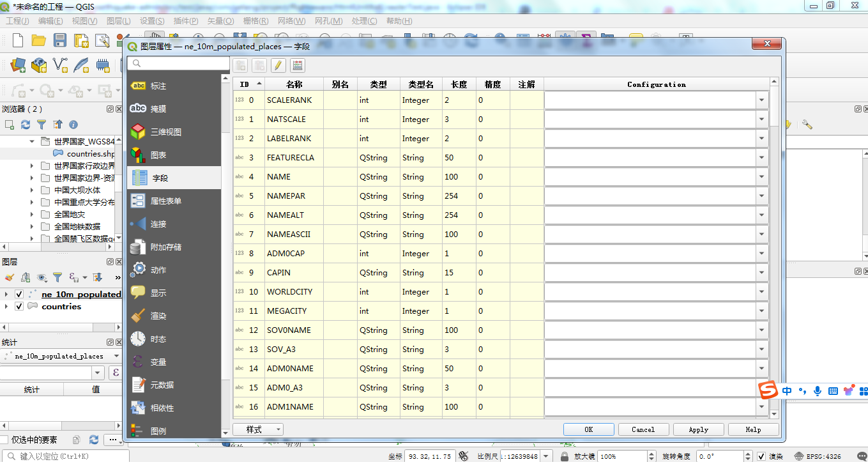868x462 pixels.
Task: Open the 栅格(R) raster menu
Action: coord(255,21)
